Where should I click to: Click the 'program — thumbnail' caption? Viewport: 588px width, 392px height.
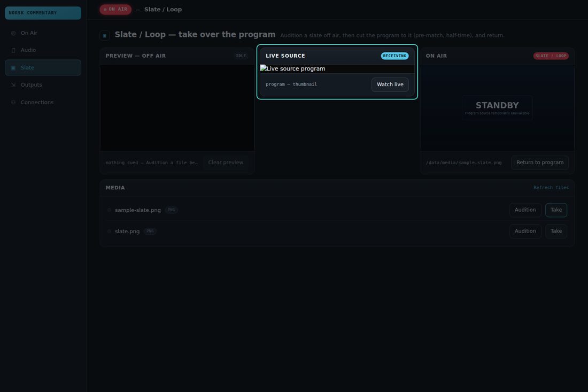point(291,84)
